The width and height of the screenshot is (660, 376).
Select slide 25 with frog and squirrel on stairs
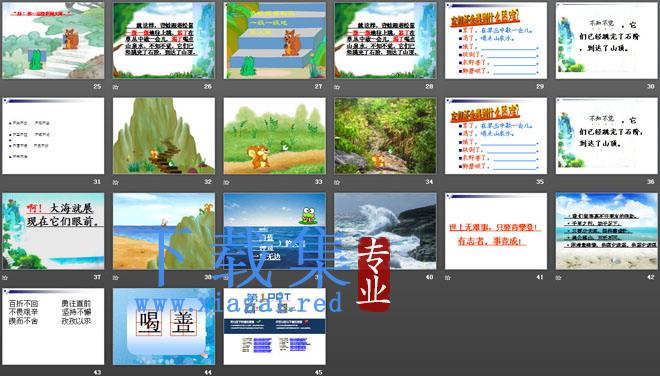tap(53, 40)
